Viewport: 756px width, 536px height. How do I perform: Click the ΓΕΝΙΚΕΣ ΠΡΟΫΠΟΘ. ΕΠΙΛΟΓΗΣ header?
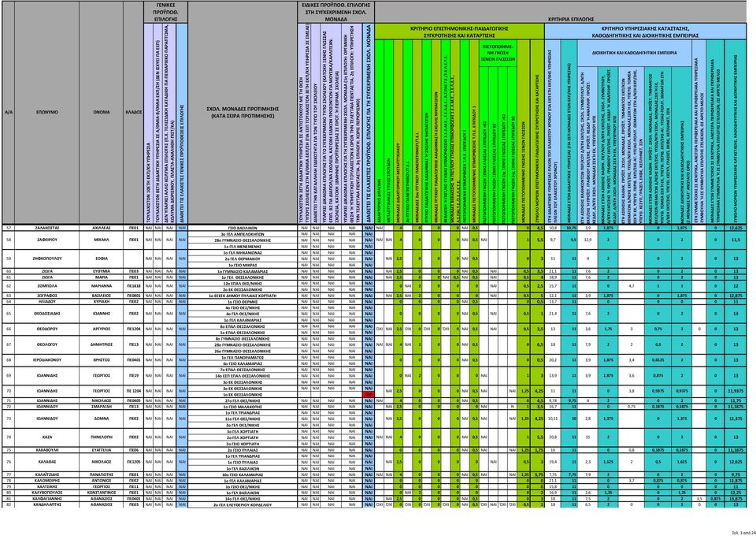(x=166, y=11)
